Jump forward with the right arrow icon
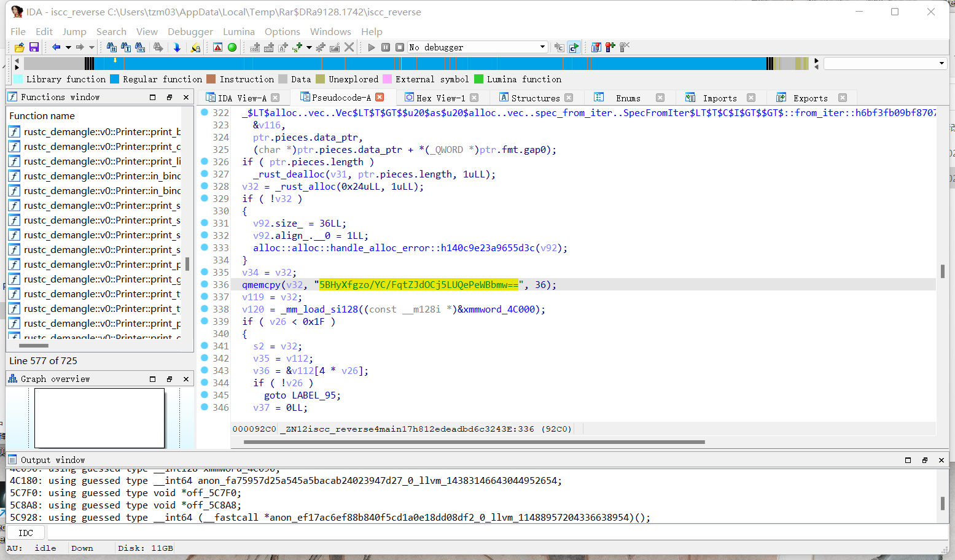 [x=80, y=47]
